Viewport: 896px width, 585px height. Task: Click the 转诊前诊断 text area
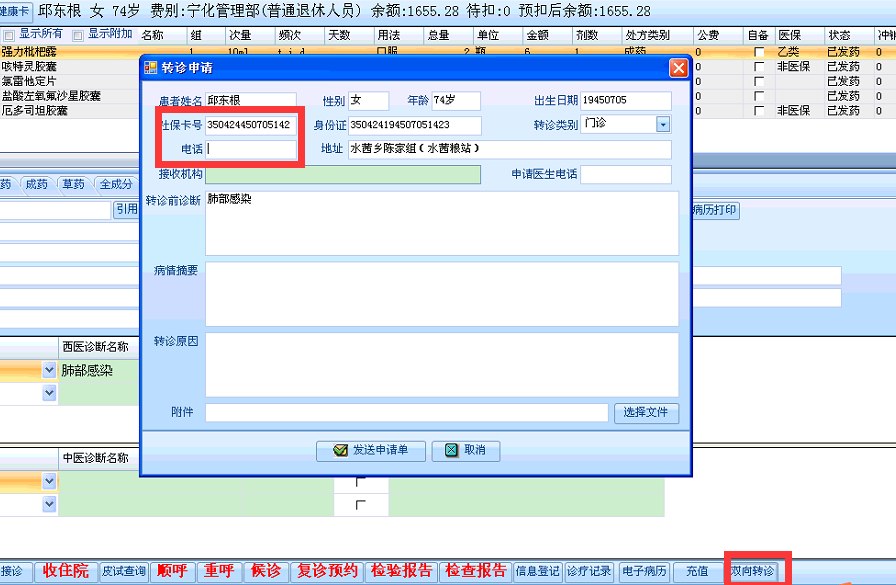click(442, 223)
